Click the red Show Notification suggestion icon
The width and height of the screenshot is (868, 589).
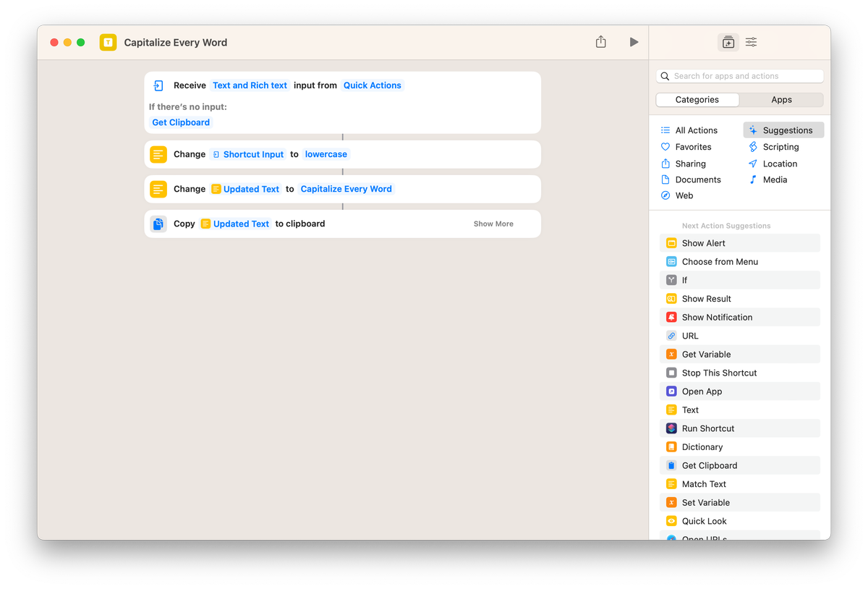[671, 317]
